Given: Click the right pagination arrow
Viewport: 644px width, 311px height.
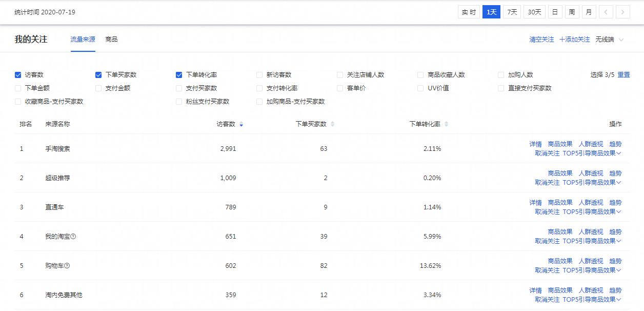Looking at the screenshot, I should [622, 11].
